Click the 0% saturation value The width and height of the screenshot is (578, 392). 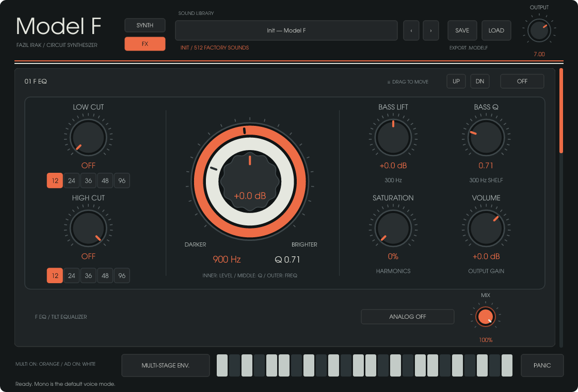click(x=393, y=256)
